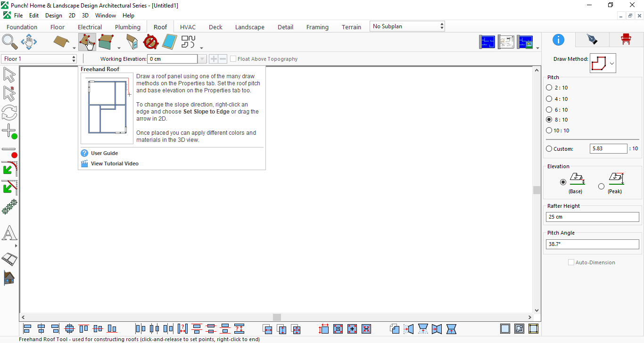Open the User Guide link

pos(104,153)
